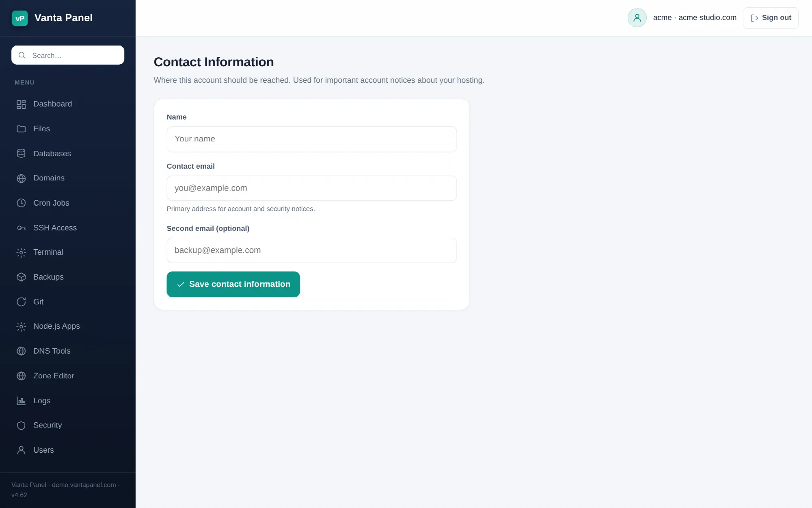Click the DNS Tools globe icon

[21, 351]
